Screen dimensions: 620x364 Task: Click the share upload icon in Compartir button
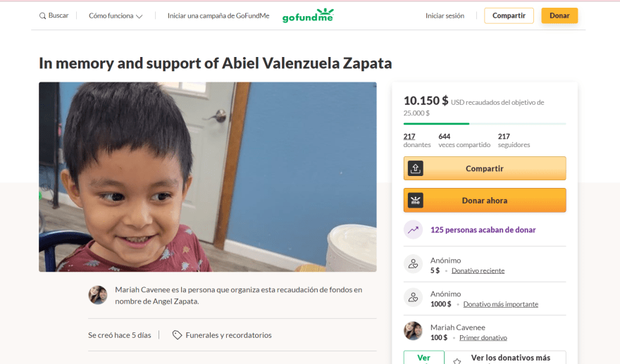pyautogui.click(x=415, y=168)
